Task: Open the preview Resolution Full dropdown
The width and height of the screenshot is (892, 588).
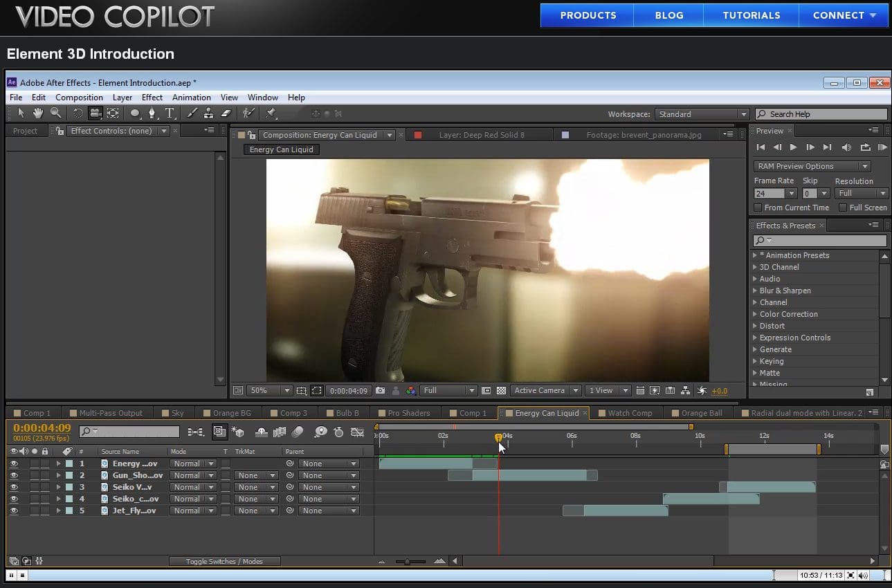Action: coord(862,194)
